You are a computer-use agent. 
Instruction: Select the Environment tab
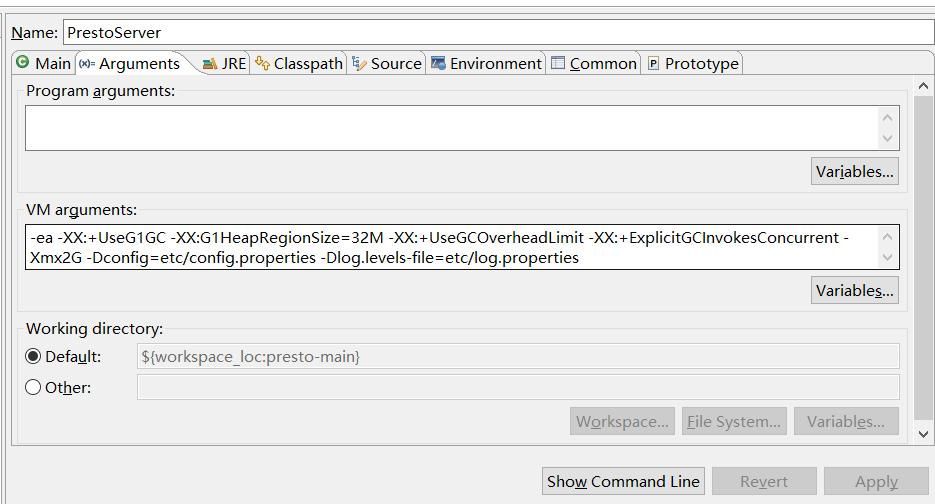point(486,63)
